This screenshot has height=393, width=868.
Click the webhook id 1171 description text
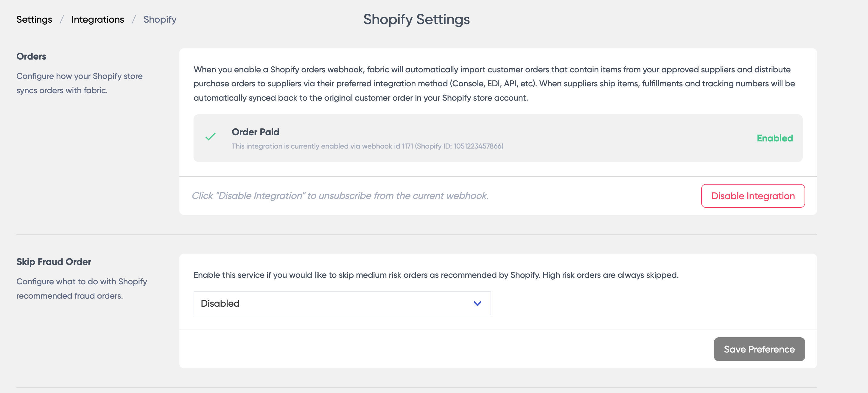pyautogui.click(x=367, y=146)
